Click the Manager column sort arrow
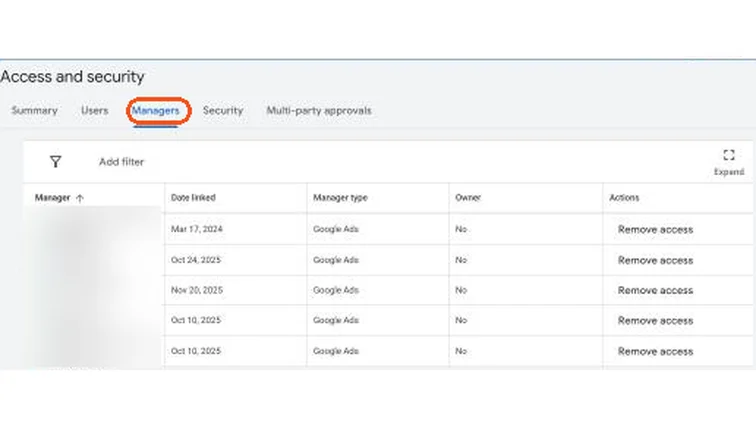The height and width of the screenshot is (426, 756). click(80, 198)
